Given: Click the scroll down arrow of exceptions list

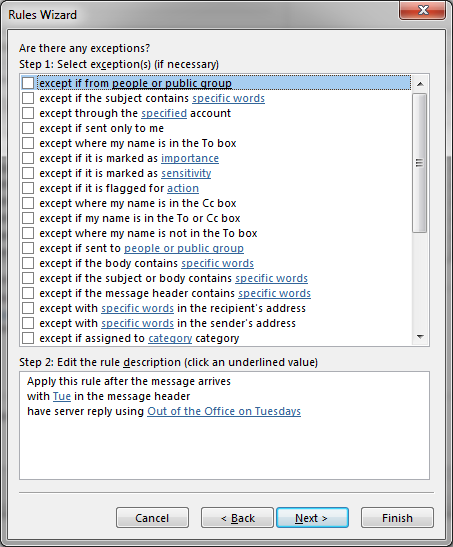Looking at the screenshot, I should click(420, 337).
